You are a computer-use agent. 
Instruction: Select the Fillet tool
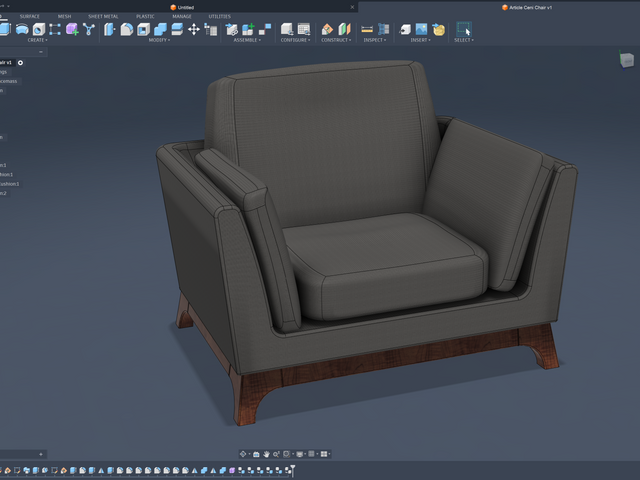127,29
